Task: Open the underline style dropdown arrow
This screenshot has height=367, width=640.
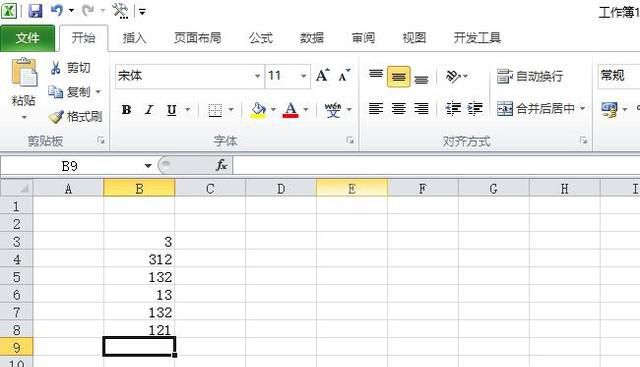Action: (187, 109)
